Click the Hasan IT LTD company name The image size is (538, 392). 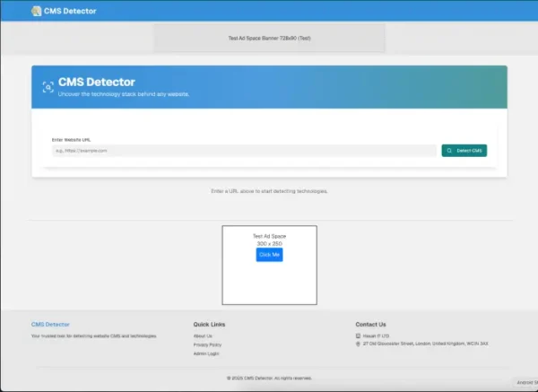click(376, 336)
